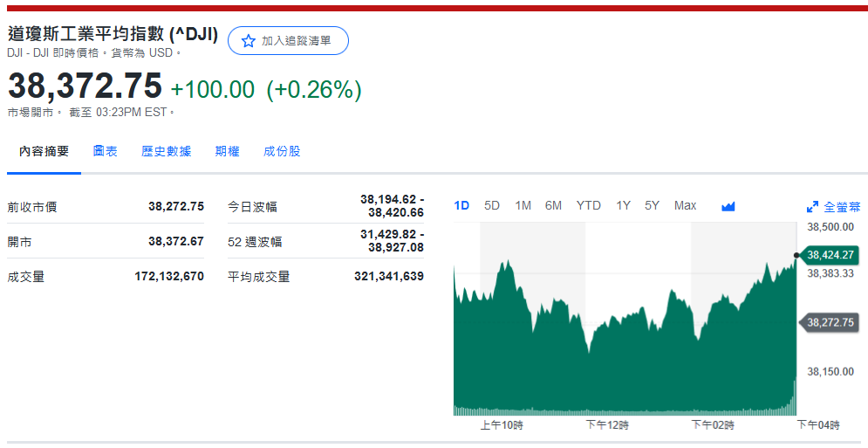Switch to 圖表 tab

[106, 151]
